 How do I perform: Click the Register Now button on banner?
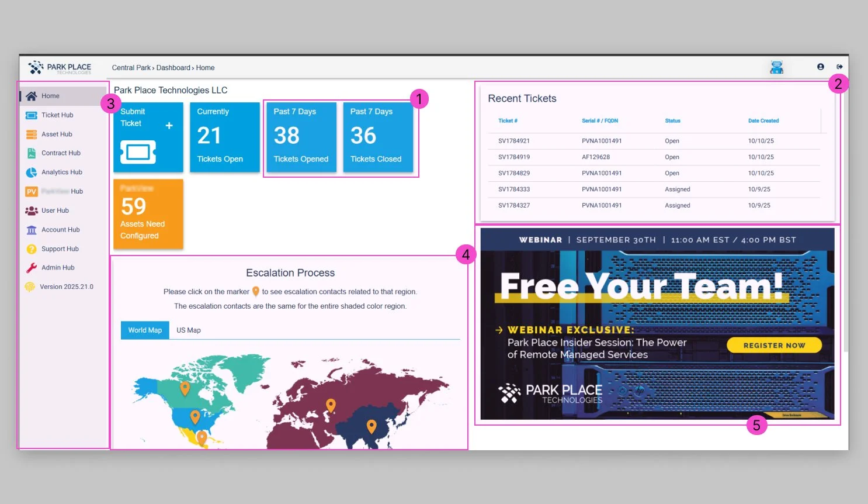(774, 346)
